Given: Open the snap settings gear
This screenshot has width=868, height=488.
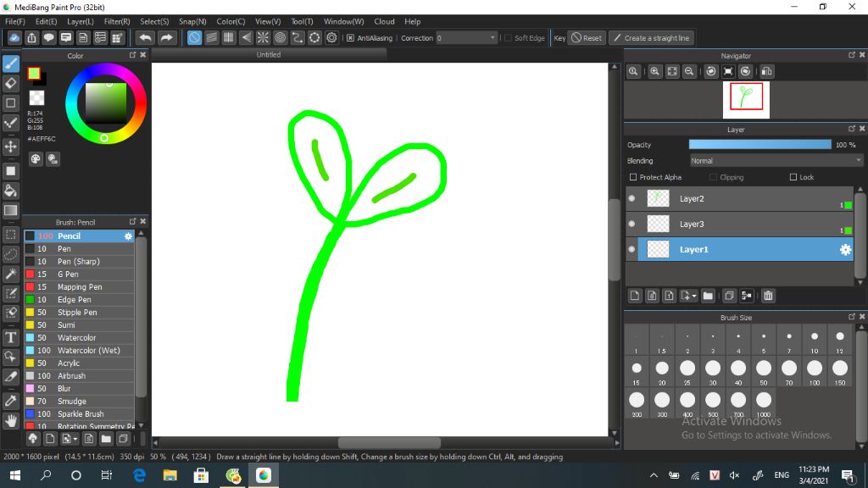Looking at the screenshot, I should pyautogui.click(x=331, y=37).
